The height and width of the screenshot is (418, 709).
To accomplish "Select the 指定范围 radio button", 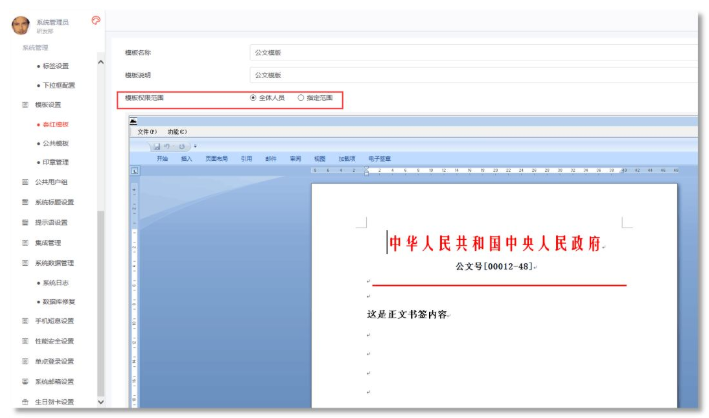I will pos(301,98).
